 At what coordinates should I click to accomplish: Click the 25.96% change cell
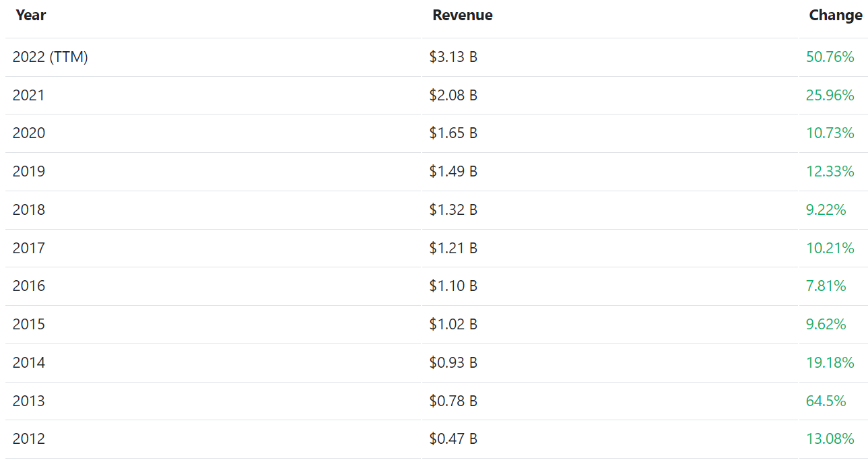(830, 96)
